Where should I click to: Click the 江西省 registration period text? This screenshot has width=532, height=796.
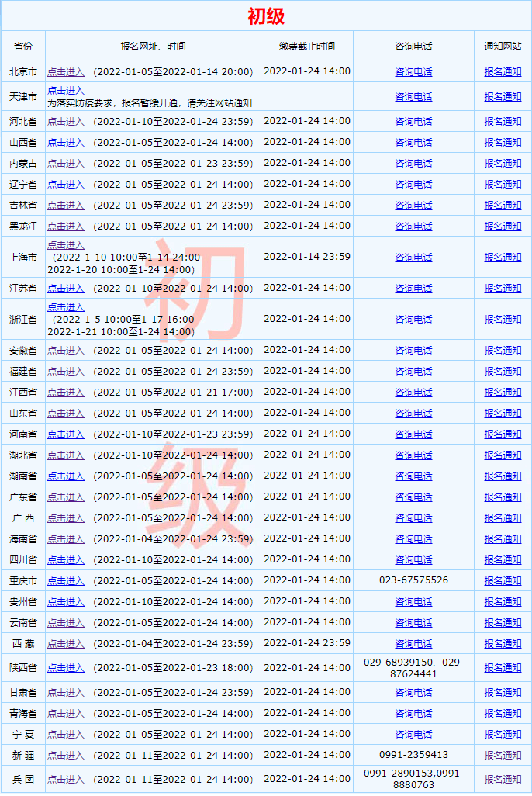(x=173, y=393)
